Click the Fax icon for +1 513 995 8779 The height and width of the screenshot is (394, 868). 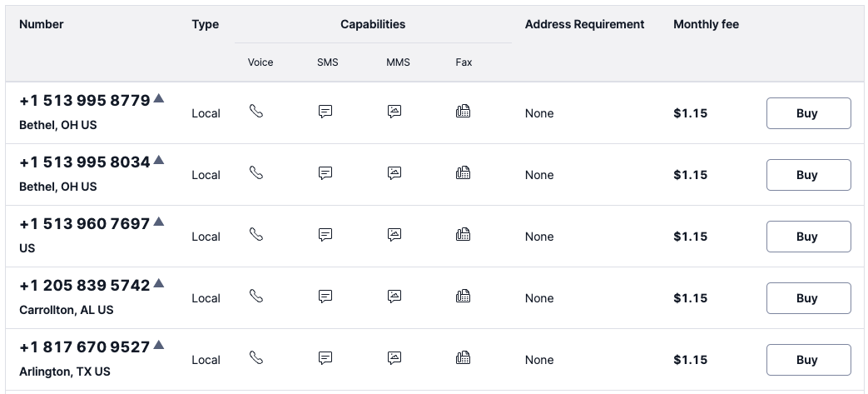coord(464,111)
